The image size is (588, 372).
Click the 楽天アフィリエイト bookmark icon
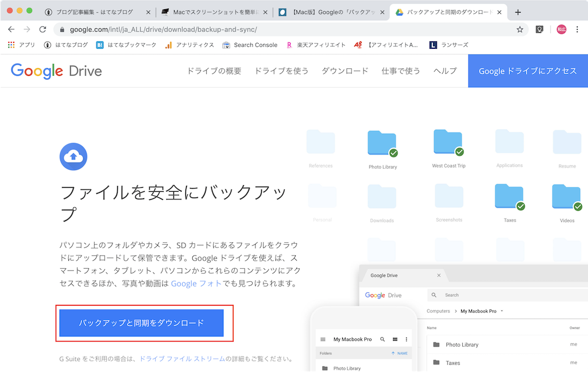tap(290, 45)
